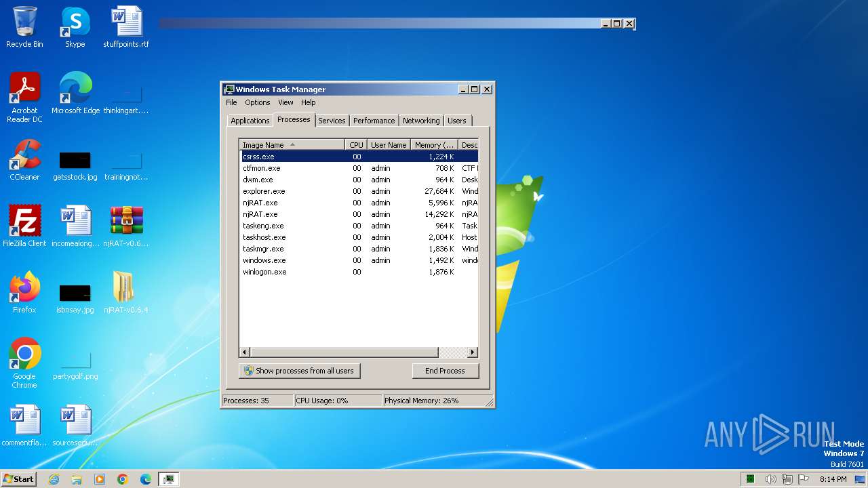868x488 pixels.
Task: Select the ctfmon.exe process
Action: pyautogui.click(x=359, y=168)
